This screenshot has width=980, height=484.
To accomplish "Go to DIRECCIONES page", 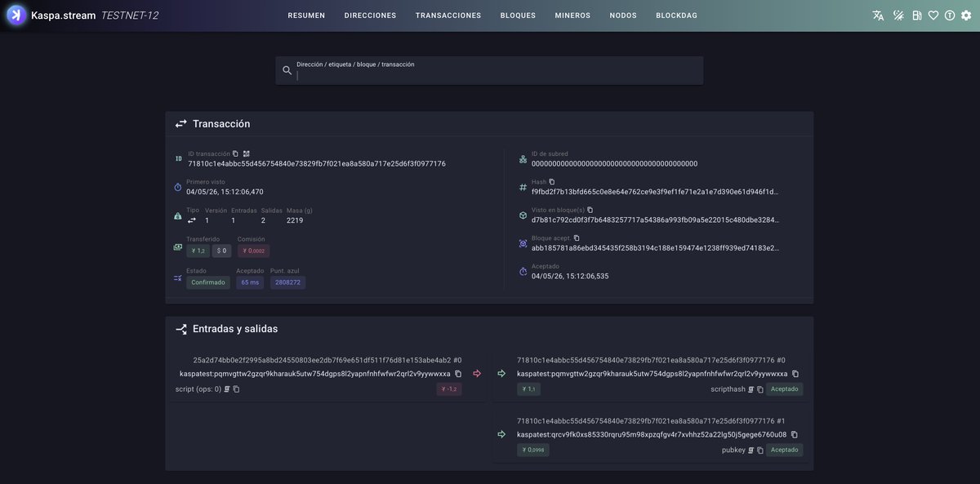I will (370, 16).
